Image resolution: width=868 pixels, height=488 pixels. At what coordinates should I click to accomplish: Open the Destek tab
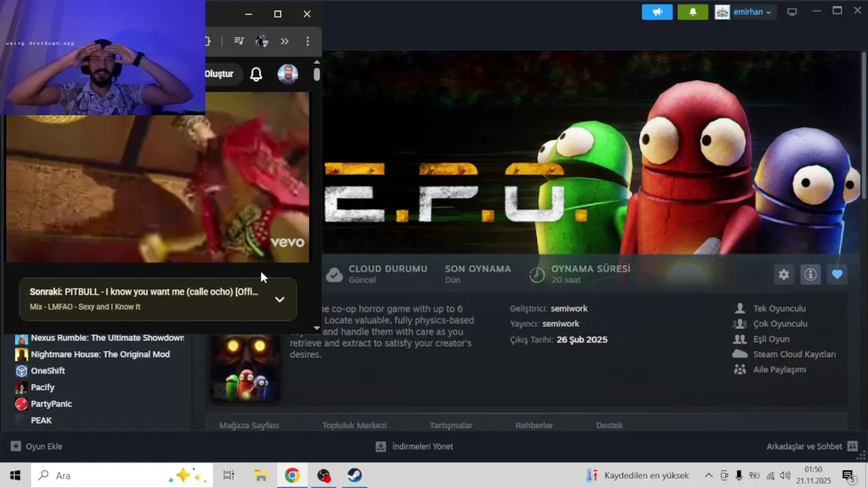pyautogui.click(x=610, y=426)
